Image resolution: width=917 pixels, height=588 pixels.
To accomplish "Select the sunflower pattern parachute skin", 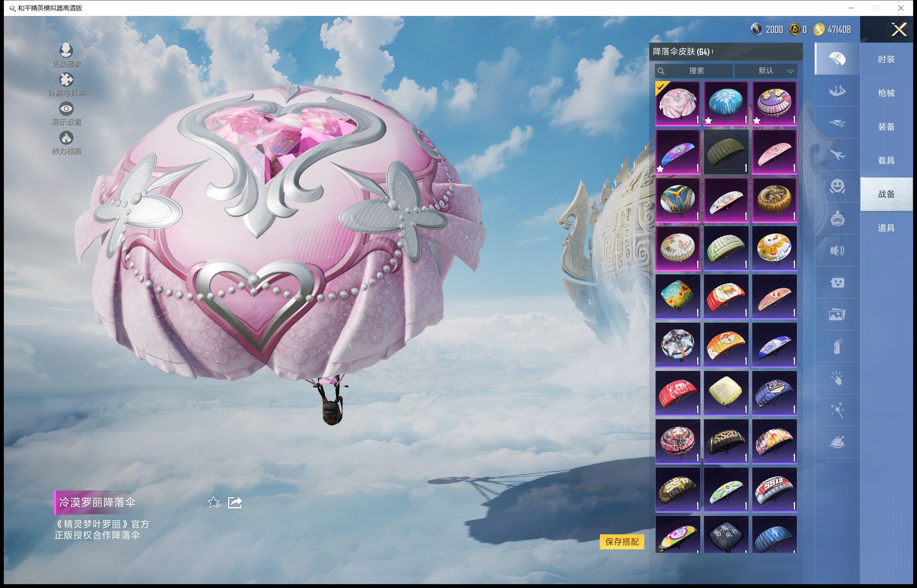I will pos(678,296).
